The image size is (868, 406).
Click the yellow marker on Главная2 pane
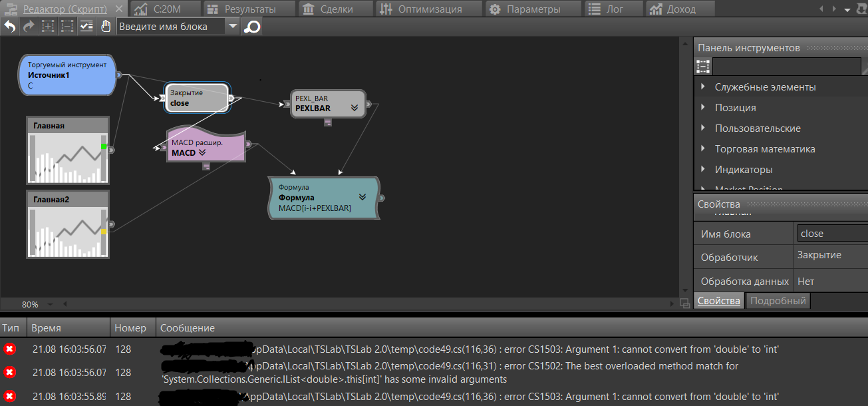[x=104, y=232]
